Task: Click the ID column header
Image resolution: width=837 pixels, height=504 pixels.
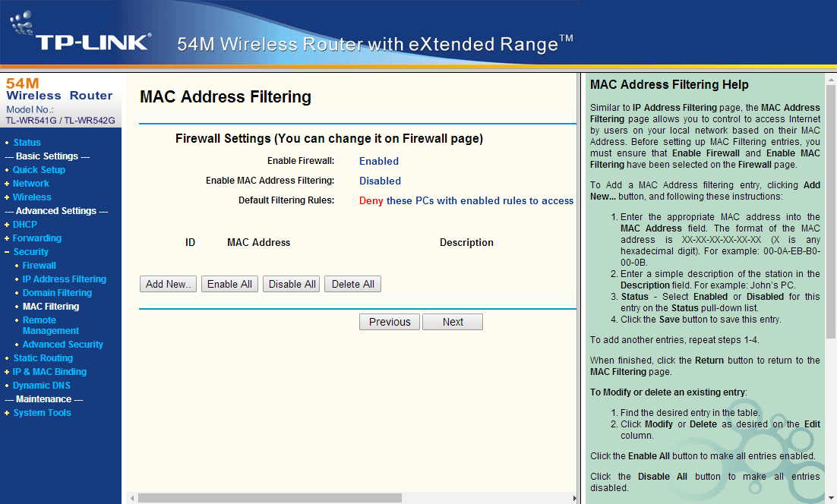Action: click(x=190, y=243)
